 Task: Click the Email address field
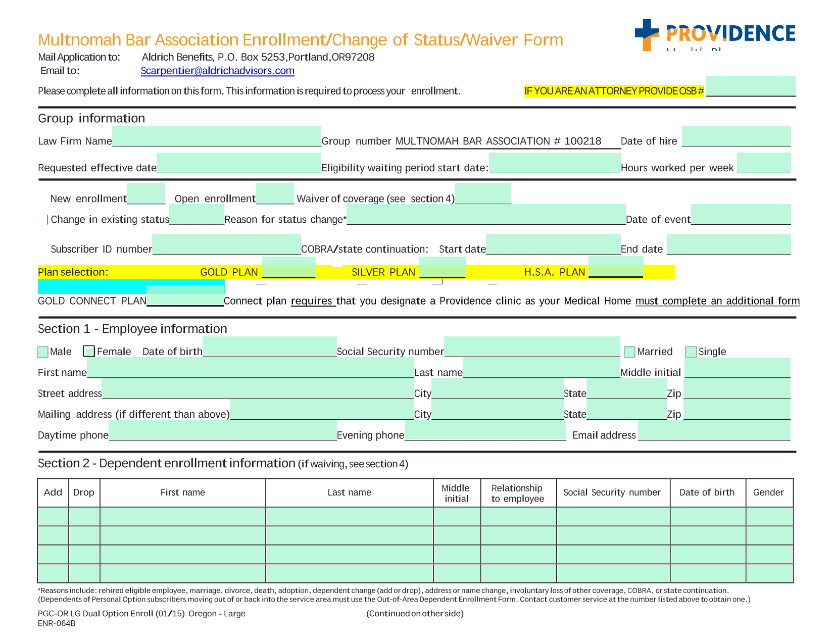[714, 430]
